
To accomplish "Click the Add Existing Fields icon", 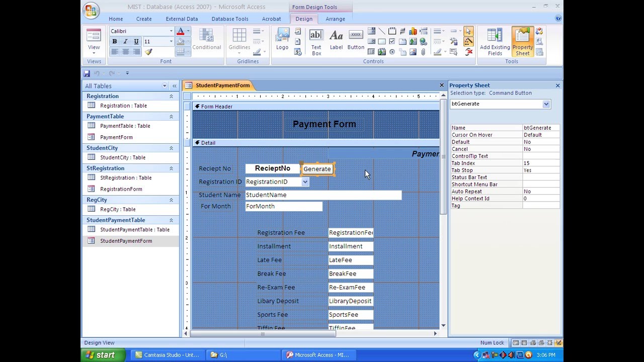I will (495, 42).
